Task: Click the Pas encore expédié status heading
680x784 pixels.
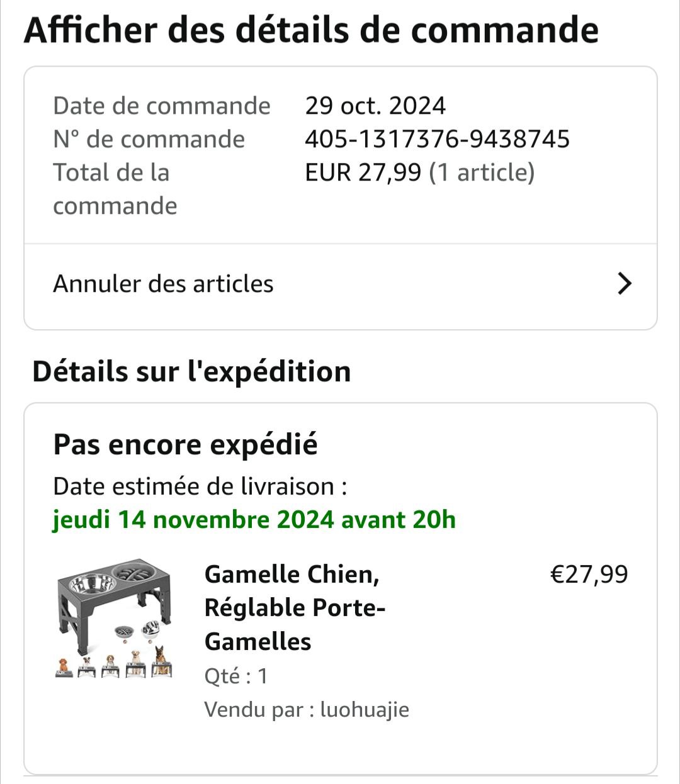Action: [x=185, y=445]
